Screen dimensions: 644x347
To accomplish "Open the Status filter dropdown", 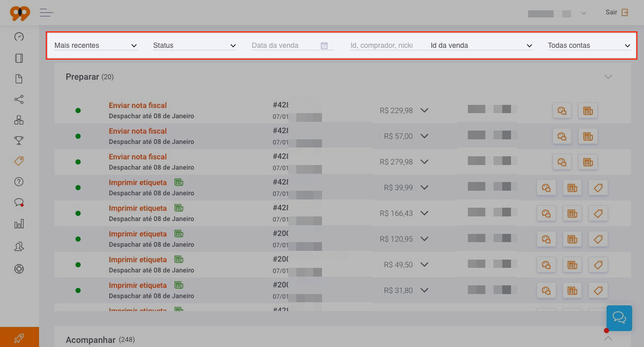I will pyautogui.click(x=195, y=45).
